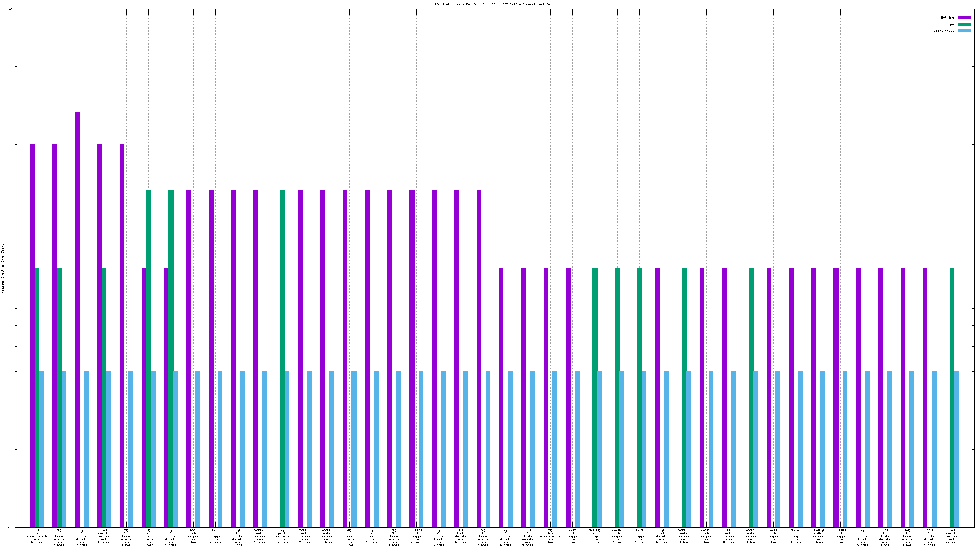
Task: Click the 12@ 0.list.dnswl.org 1 hop label
Action: coord(885,537)
